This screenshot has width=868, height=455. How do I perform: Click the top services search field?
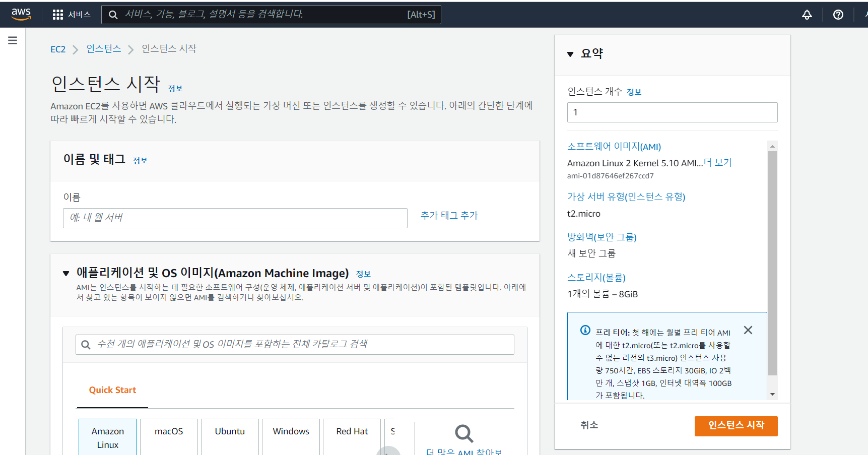click(271, 15)
